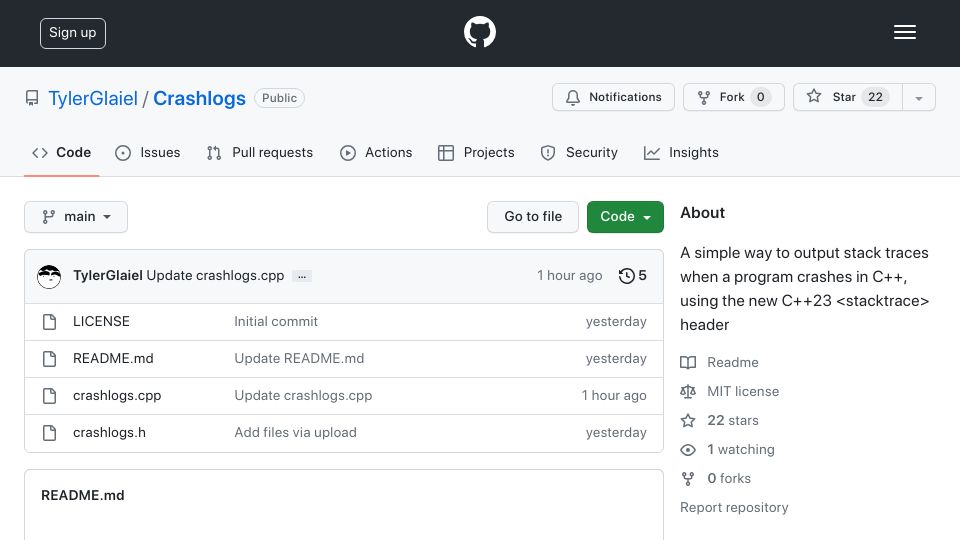Open Update crashlogs.cpp link in crashlogs.cpp row
The image size is (960, 540).
tap(303, 396)
